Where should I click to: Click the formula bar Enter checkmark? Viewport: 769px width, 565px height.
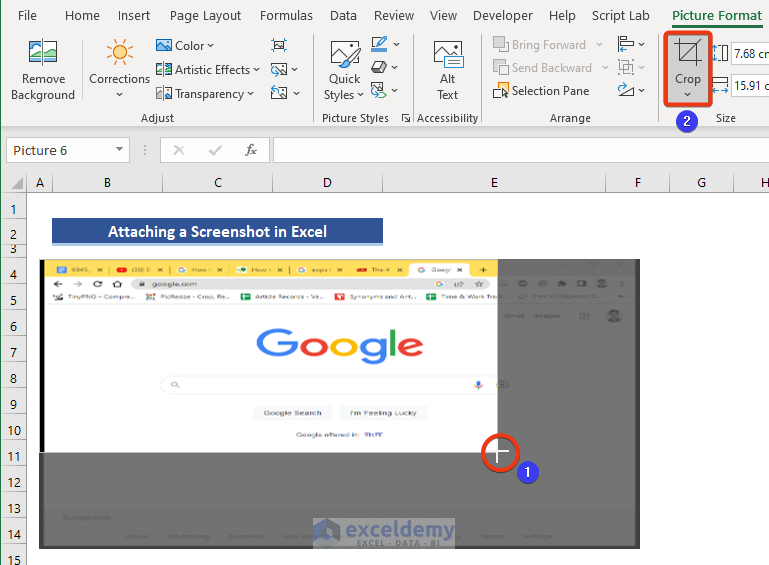(215, 150)
